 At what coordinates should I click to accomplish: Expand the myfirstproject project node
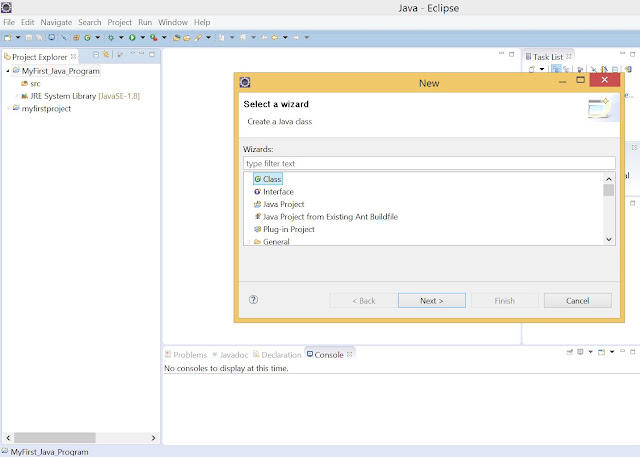[8, 109]
